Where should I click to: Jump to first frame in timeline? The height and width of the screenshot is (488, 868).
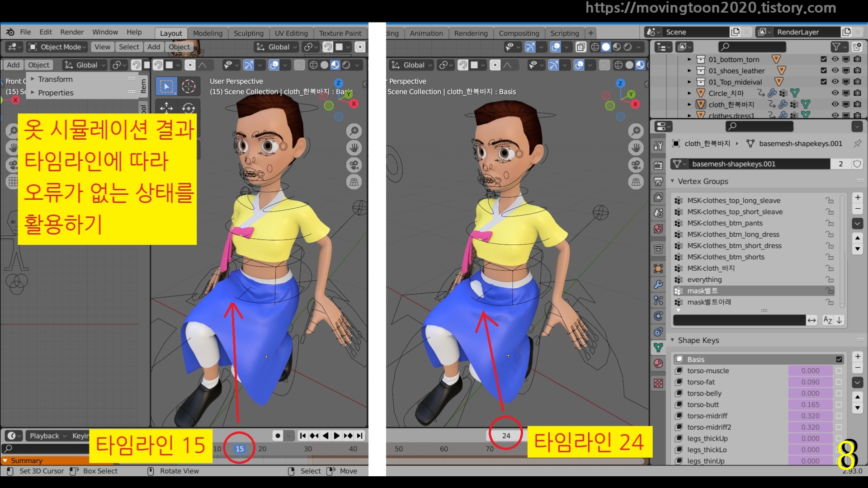pyautogui.click(x=303, y=436)
